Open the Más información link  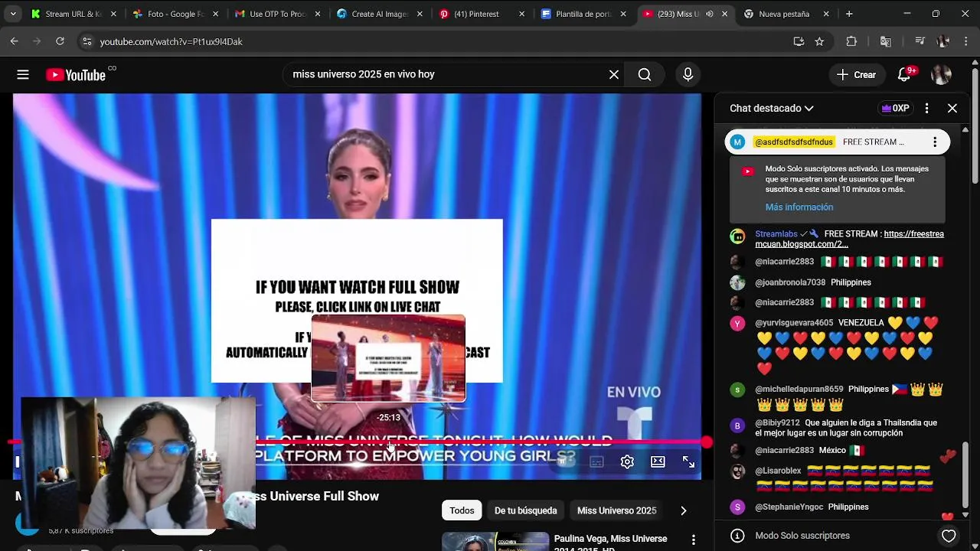tap(799, 207)
